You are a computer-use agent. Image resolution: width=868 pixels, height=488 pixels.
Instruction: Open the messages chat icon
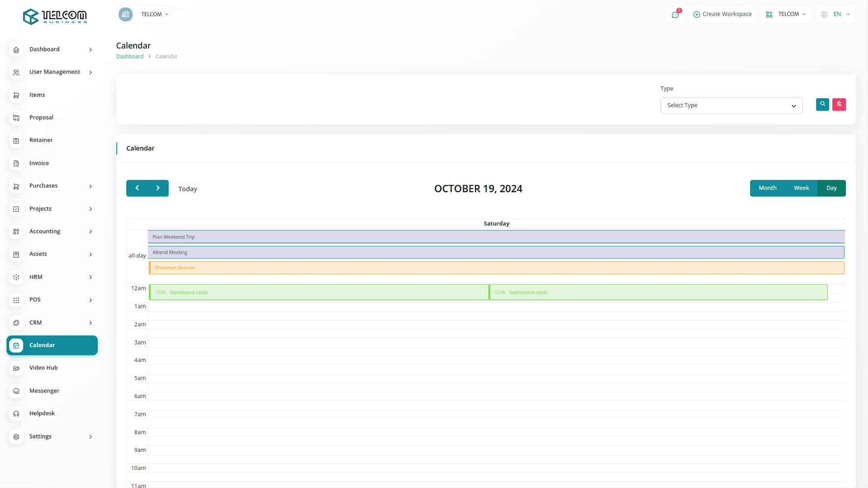point(675,14)
